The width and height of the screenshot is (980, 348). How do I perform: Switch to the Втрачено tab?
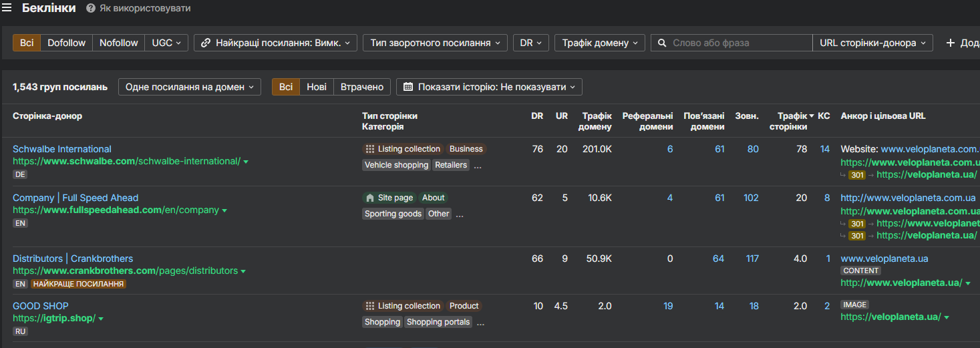[362, 87]
